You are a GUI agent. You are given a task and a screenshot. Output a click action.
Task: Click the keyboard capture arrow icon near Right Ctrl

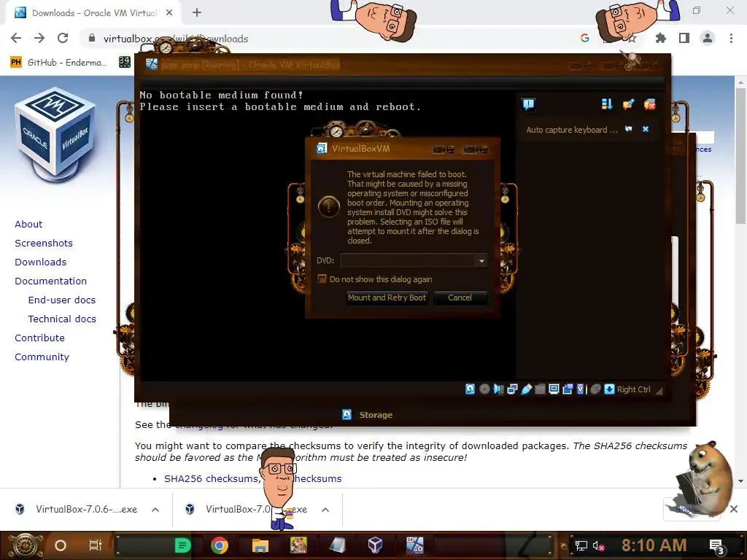click(x=609, y=389)
